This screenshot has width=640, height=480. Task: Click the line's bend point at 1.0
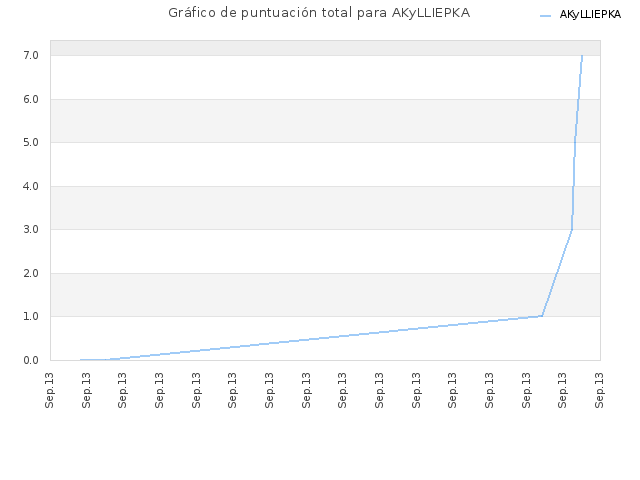tap(542, 316)
